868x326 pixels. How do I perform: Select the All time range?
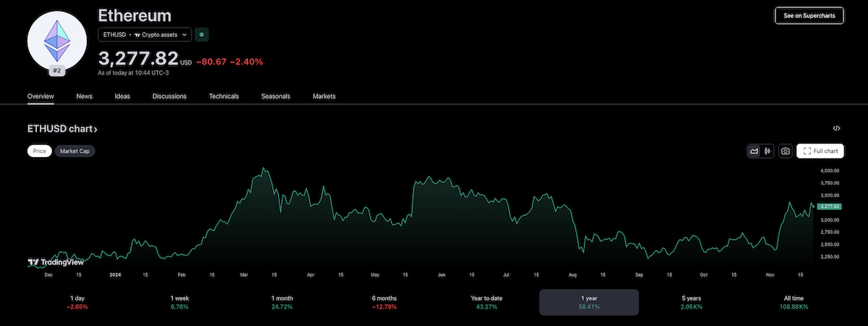[793, 303]
